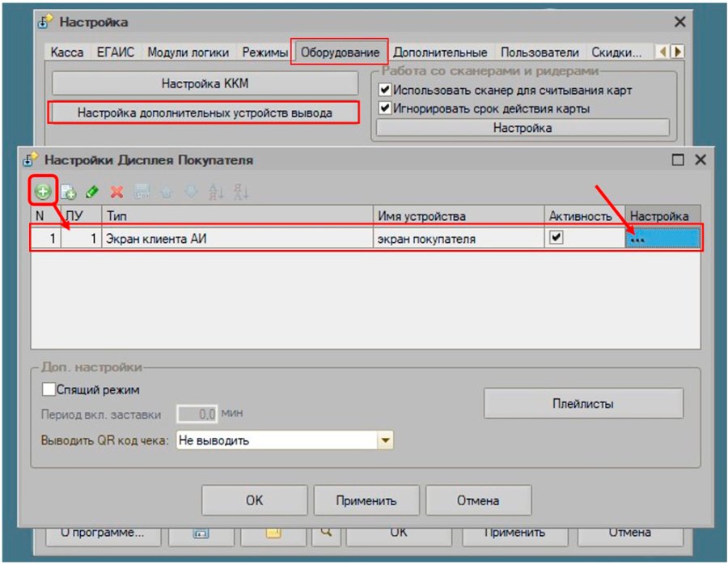Open 'Настройка дополнительных устройств вывода'
This screenshot has width=728, height=565.
[205, 113]
